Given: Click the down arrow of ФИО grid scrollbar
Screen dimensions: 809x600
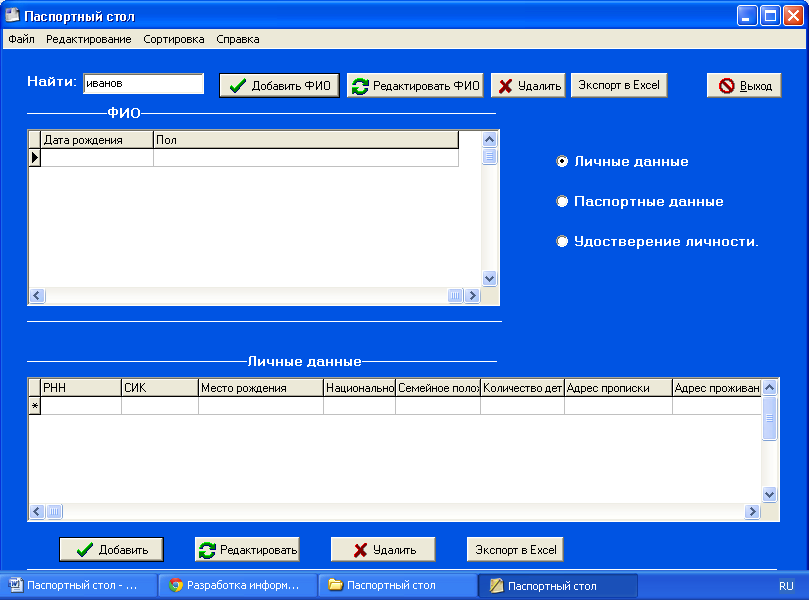Looking at the screenshot, I should click(489, 279).
